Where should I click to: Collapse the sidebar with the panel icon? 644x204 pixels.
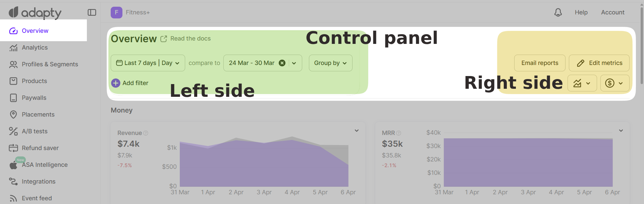[92, 12]
